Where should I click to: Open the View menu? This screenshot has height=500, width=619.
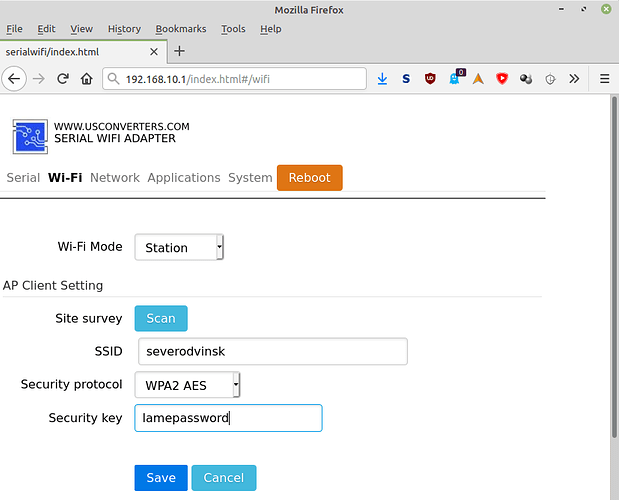point(81,29)
